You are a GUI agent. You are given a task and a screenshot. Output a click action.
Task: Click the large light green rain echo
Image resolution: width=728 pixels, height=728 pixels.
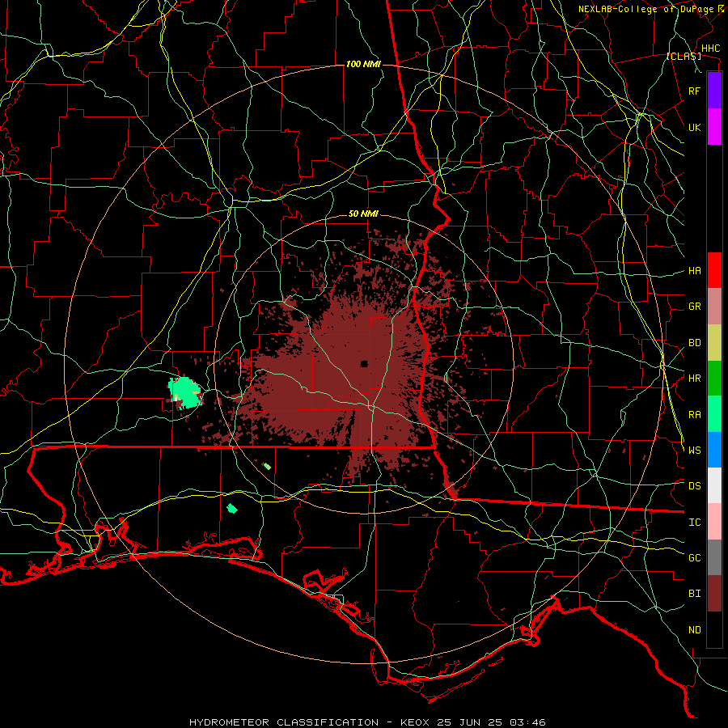click(185, 392)
